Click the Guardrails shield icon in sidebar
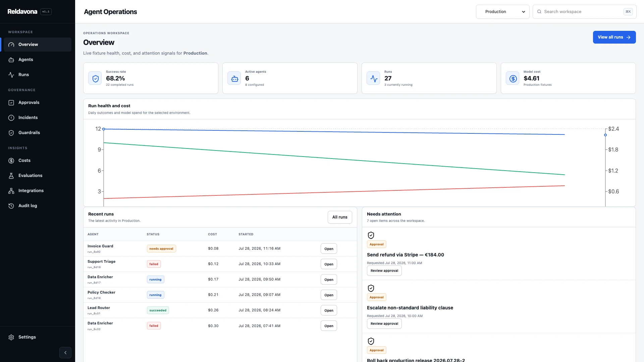Viewport: 644px width, 362px height. [x=11, y=133]
